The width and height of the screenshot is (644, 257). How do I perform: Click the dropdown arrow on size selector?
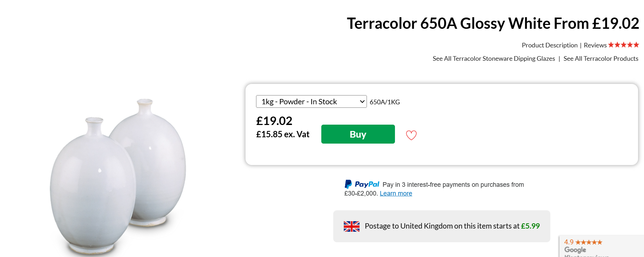tap(362, 101)
